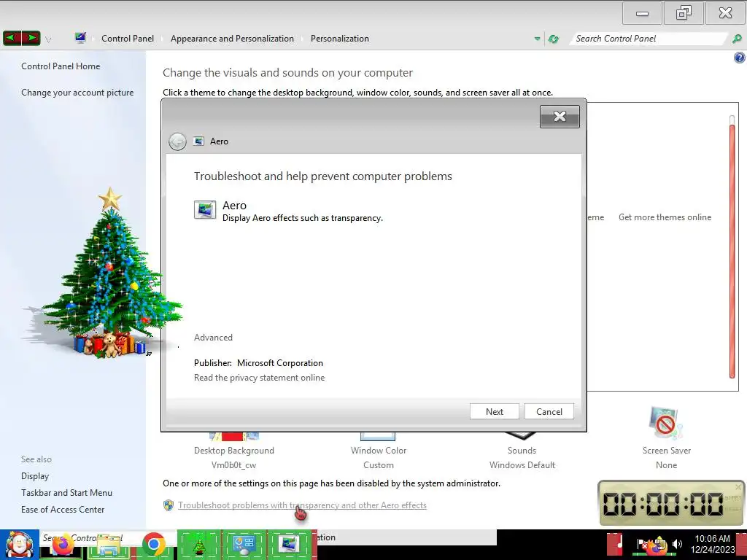Screen dimensions: 747x560
Task: Open Taskbar and Start Menu link
Action: click(66, 493)
